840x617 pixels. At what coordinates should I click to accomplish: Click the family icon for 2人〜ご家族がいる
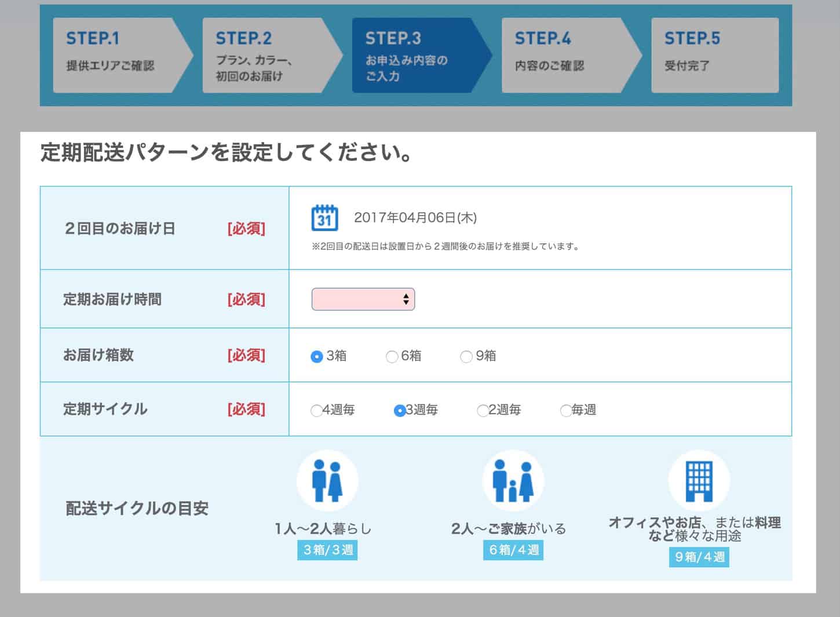click(x=513, y=481)
